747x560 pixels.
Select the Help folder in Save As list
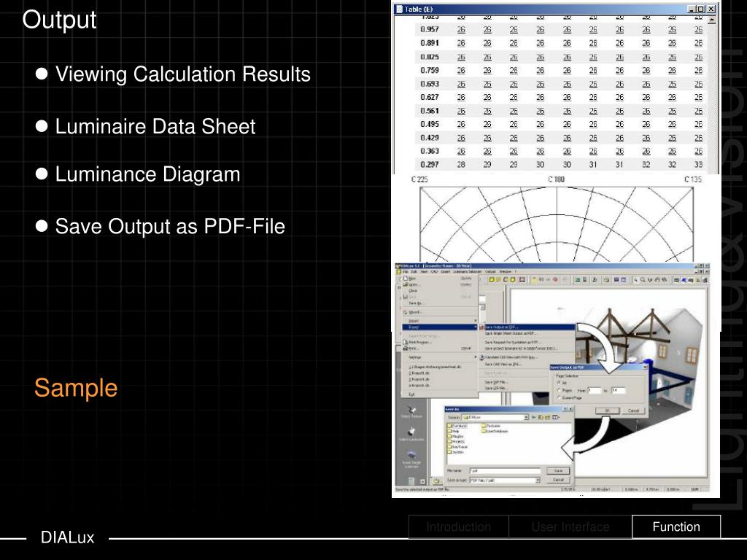pyautogui.click(x=454, y=431)
